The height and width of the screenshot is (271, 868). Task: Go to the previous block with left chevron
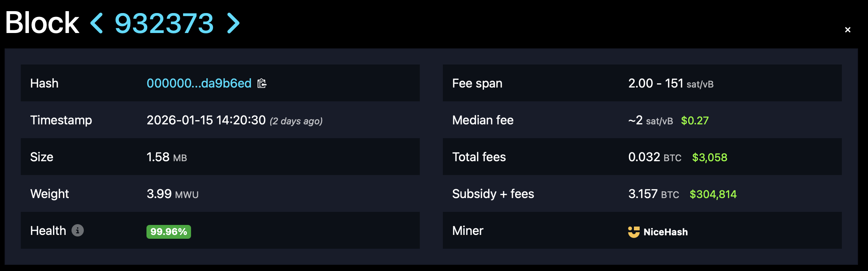click(x=96, y=23)
